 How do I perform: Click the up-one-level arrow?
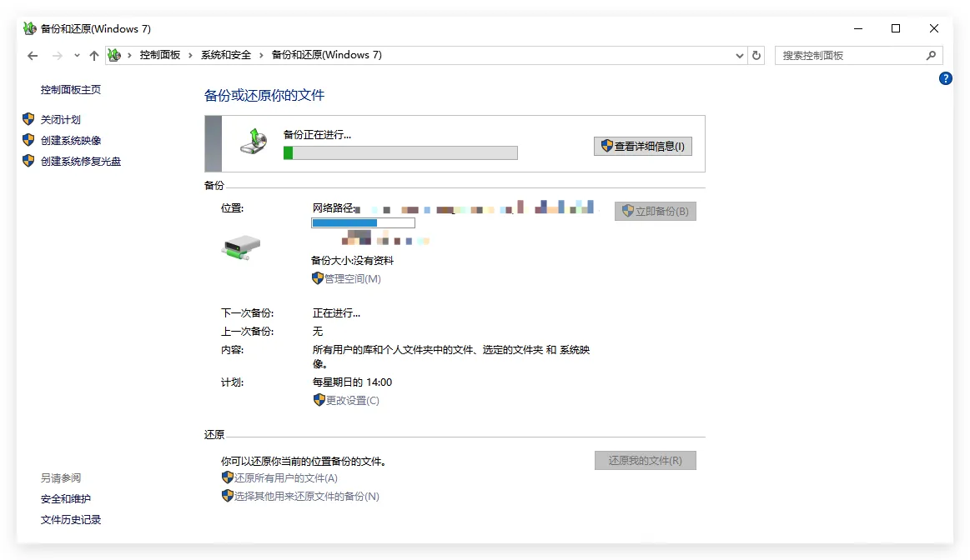[x=94, y=56]
